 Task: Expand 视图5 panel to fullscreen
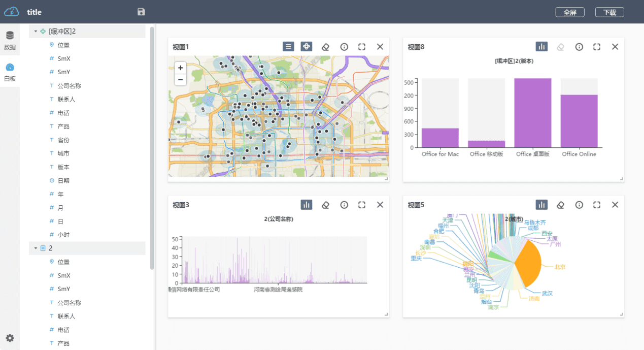tap(597, 205)
